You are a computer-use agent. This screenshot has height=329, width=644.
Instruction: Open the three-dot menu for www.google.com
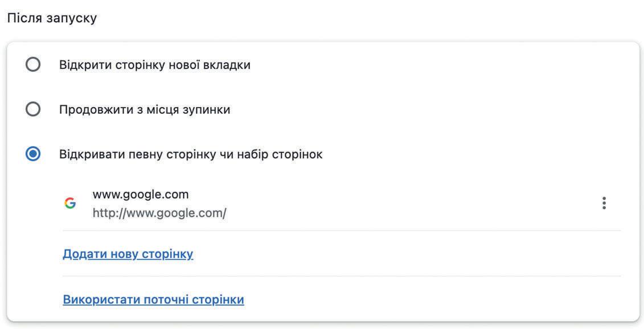tap(604, 203)
